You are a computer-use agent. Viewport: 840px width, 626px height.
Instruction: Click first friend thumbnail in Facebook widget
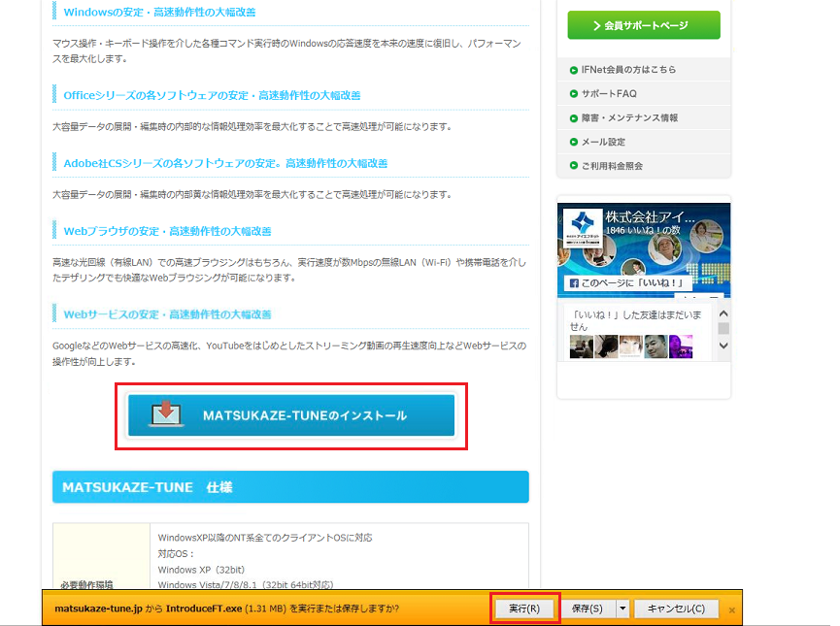(x=581, y=346)
